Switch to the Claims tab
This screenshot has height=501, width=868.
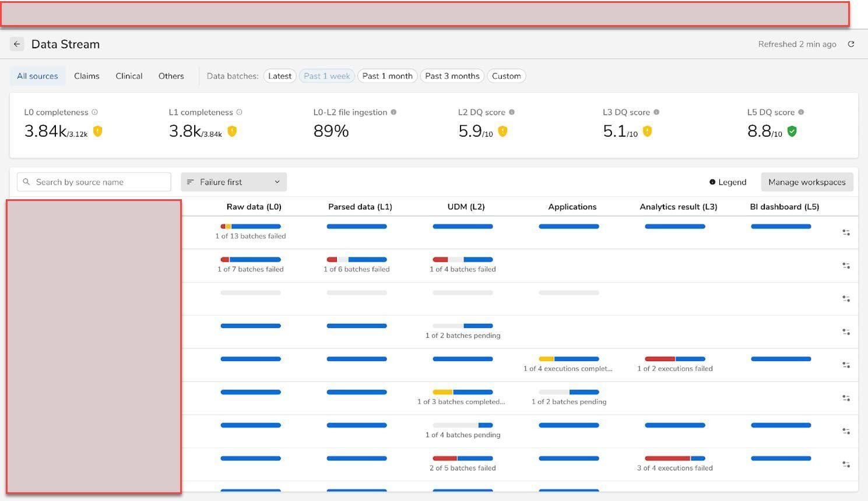coord(87,76)
